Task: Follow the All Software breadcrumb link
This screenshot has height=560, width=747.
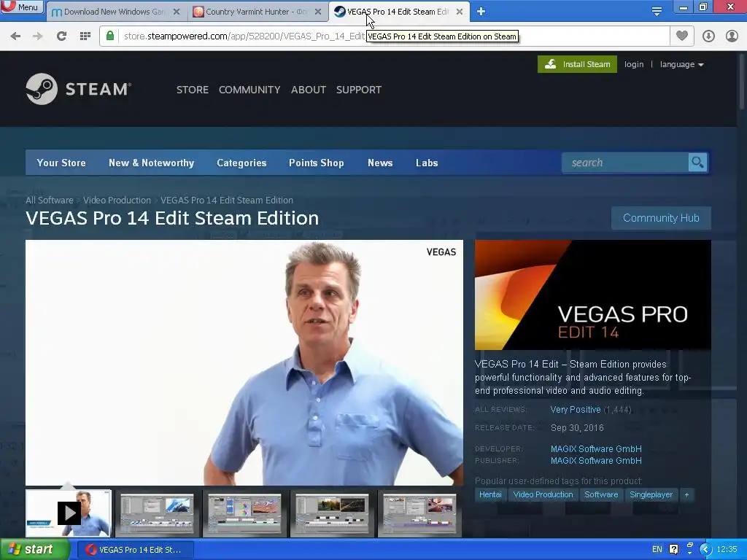Action: [50, 200]
